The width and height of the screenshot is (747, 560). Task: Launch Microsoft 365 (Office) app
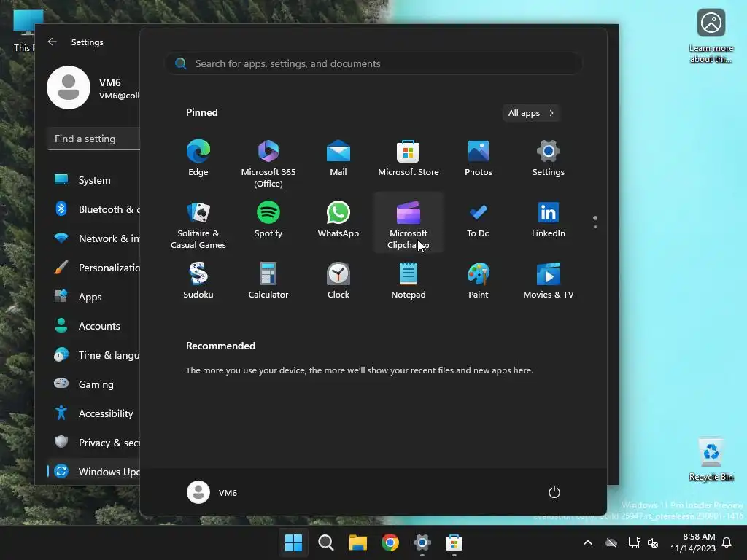click(268, 163)
